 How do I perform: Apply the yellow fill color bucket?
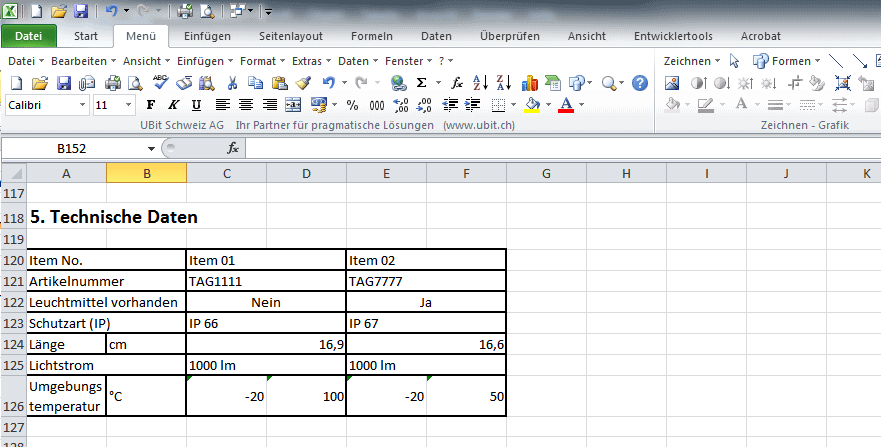pos(532,104)
